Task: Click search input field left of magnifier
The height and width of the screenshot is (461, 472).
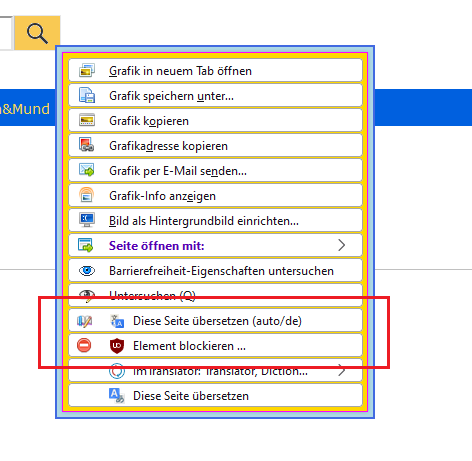Action: (x=6, y=33)
